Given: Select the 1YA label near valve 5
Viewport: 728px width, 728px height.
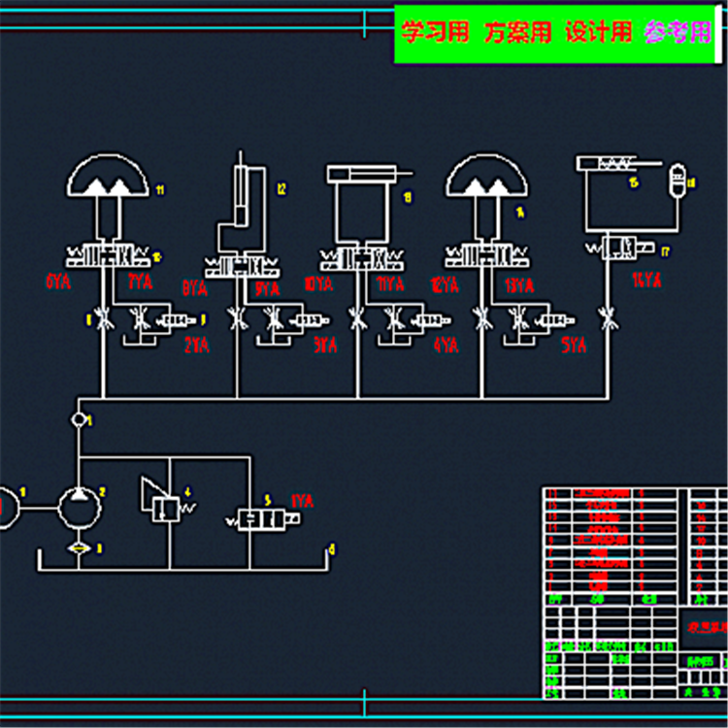Looking at the screenshot, I should click(x=302, y=501).
